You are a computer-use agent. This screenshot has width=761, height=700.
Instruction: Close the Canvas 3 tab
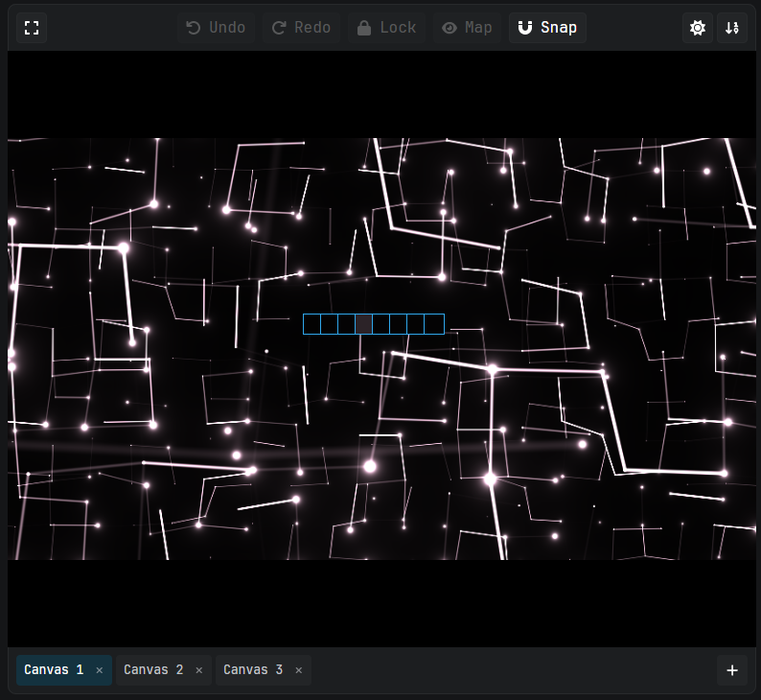(298, 670)
